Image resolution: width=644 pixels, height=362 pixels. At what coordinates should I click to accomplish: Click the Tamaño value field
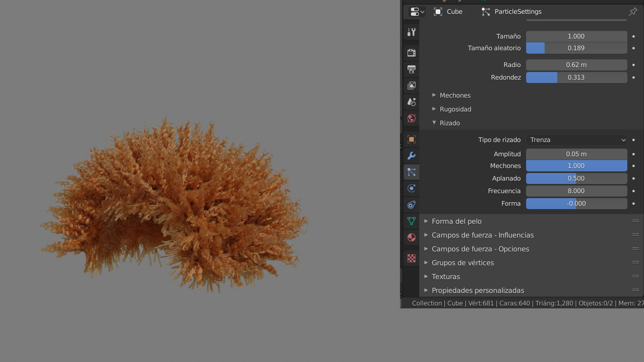tap(576, 36)
